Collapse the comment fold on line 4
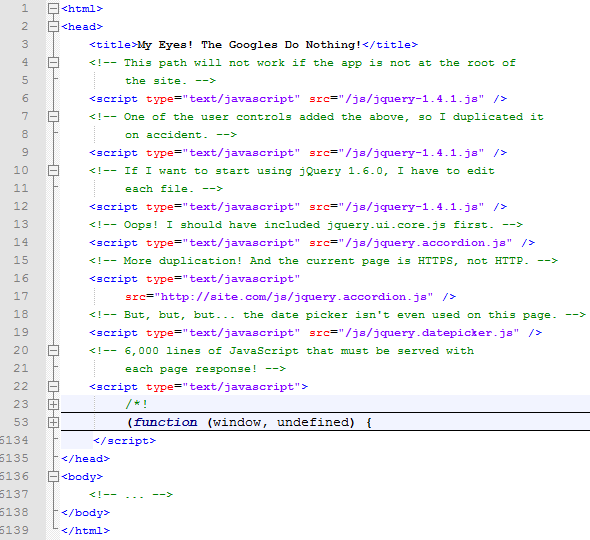This screenshot has width=590, height=540. [x=53, y=62]
